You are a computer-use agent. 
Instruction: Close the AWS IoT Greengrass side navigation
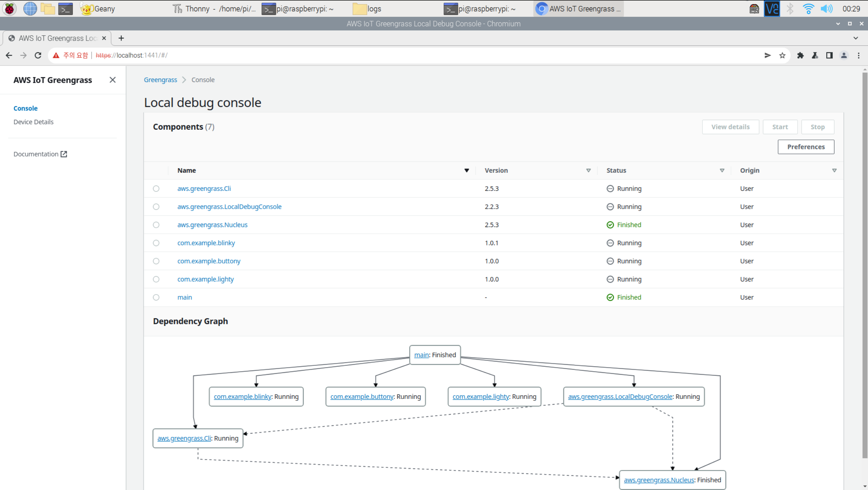point(112,80)
